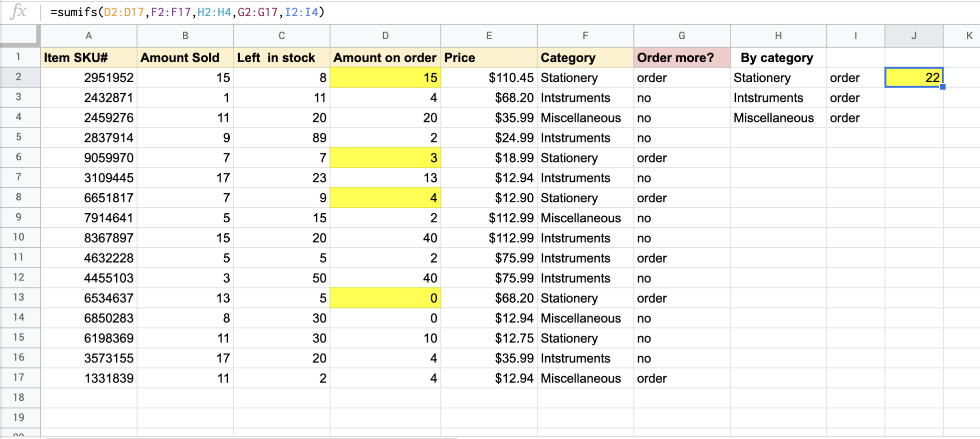980x439 pixels.
Task: Select the 'By category' cell
Action: coord(778,58)
